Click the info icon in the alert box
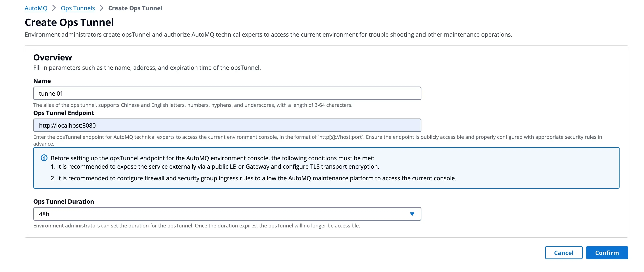This screenshot has height=272, width=644. click(44, 158)
